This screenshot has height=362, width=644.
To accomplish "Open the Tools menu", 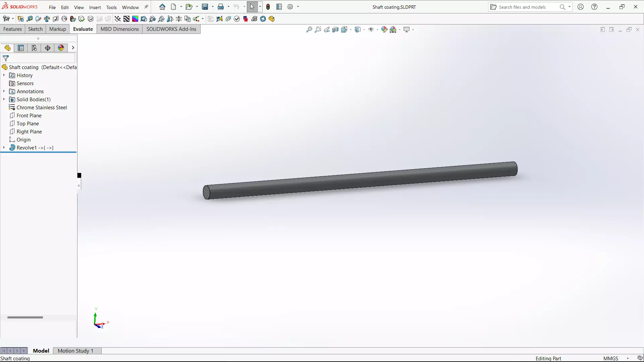I will (111, 7).
